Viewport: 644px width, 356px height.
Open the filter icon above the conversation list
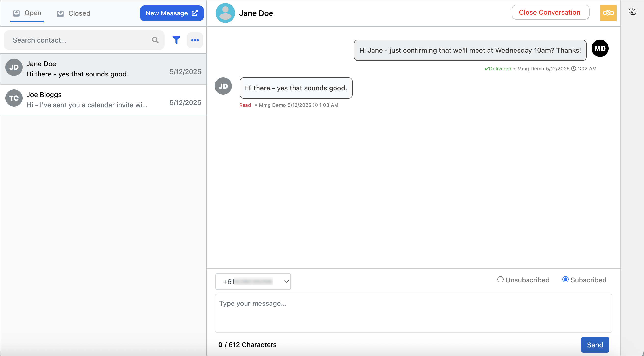tap(176, 40)
